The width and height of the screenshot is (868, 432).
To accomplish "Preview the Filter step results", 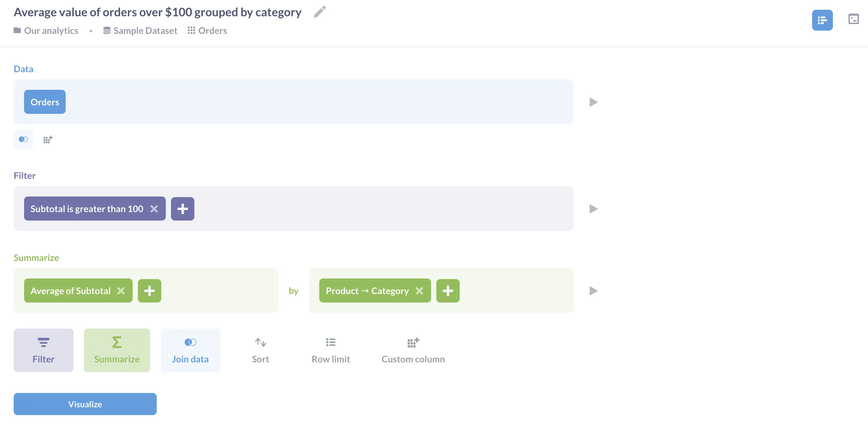I will click(x=593, y=209).
